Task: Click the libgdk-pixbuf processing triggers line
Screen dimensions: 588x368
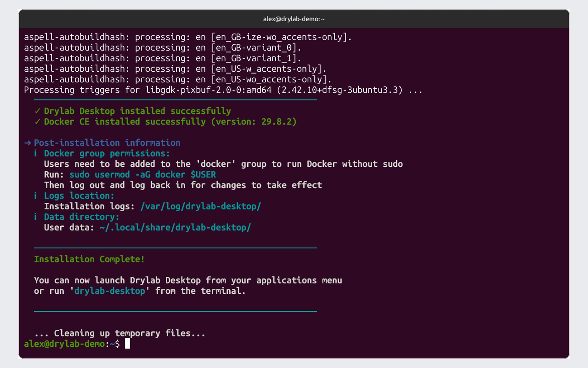Action: tap(223, 90)
